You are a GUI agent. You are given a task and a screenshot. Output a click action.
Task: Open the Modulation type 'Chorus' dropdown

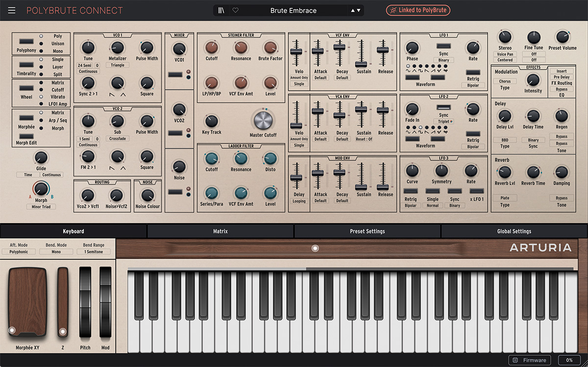pos(505,81)
